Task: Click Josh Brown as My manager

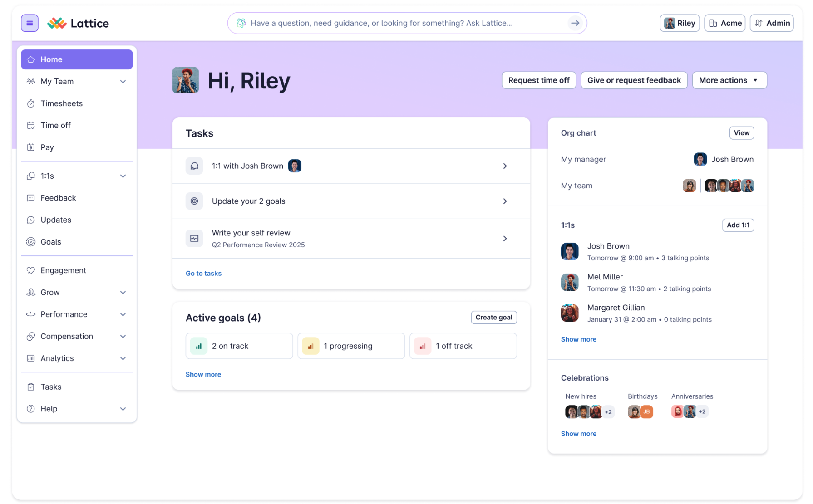Action: pos(724,159)
